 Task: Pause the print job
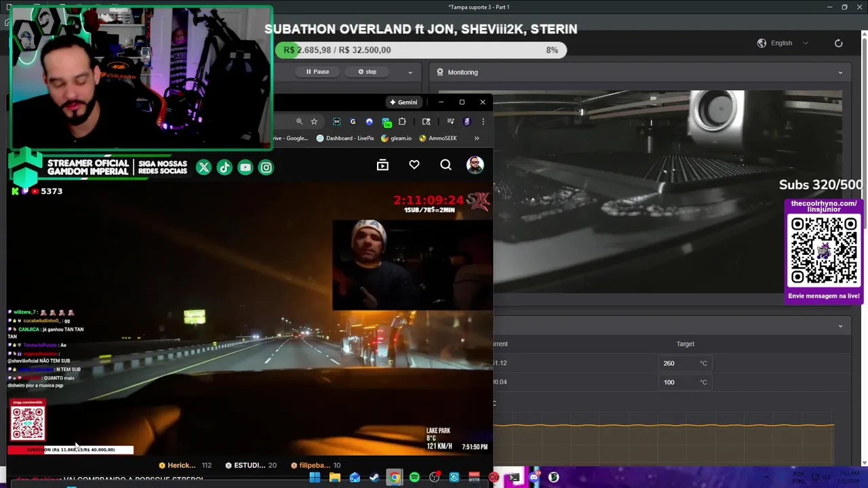point(317,72)
